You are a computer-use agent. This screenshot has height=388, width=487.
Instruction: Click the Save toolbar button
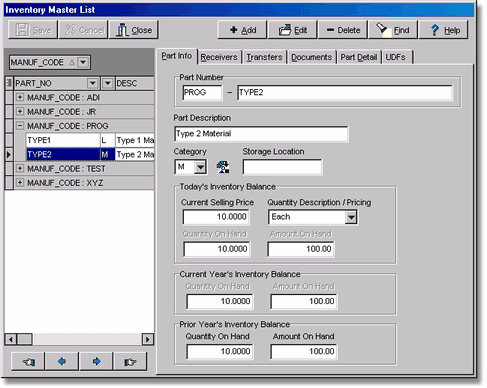coord(33,30)
